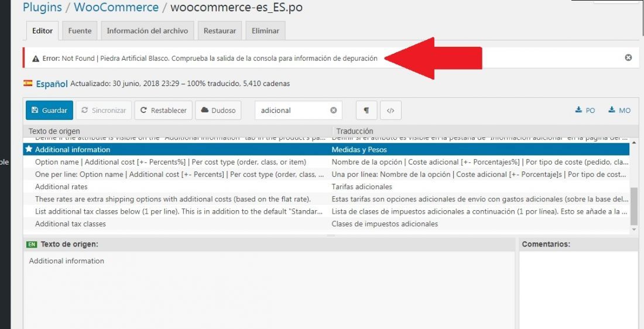Clear the adicional search filter
This screenshot has height=329, width=644.
[334, 110]
